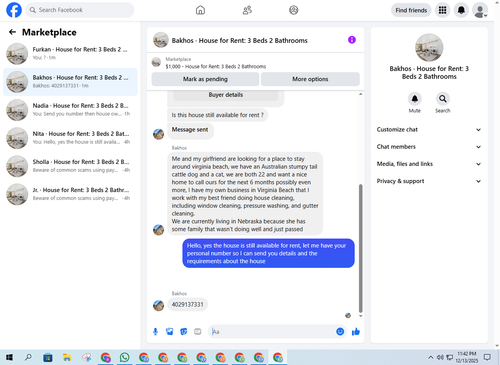Image resolution: width=500 pixels, height=365 pixels.
Task: Select the Bakhos conversation in list
Action: 70,82
